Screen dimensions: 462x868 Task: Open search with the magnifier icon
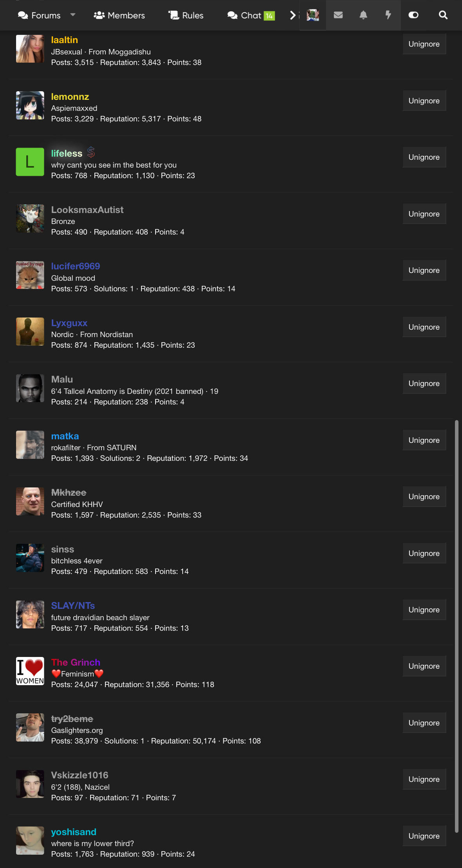443,15
